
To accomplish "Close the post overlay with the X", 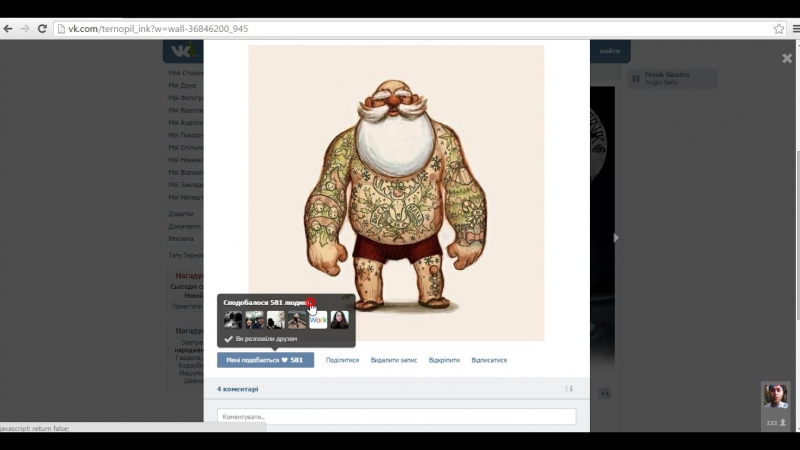I will (786, 59).
